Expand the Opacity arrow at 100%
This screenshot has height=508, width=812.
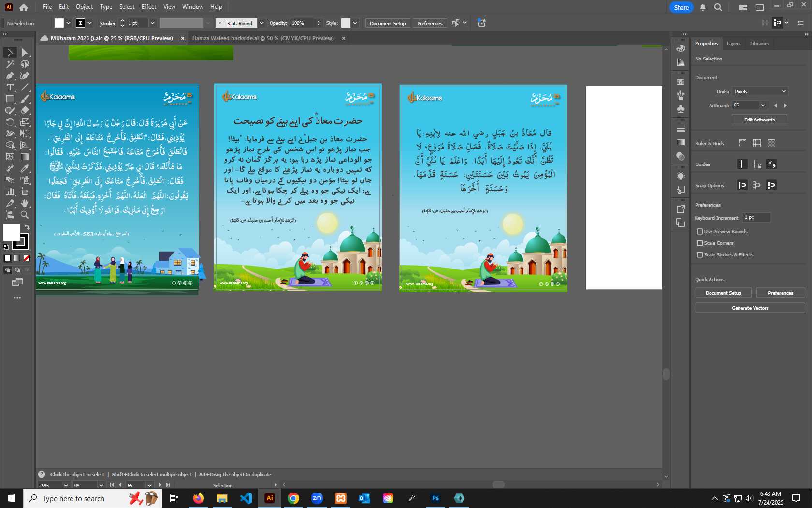click(319, 23)
